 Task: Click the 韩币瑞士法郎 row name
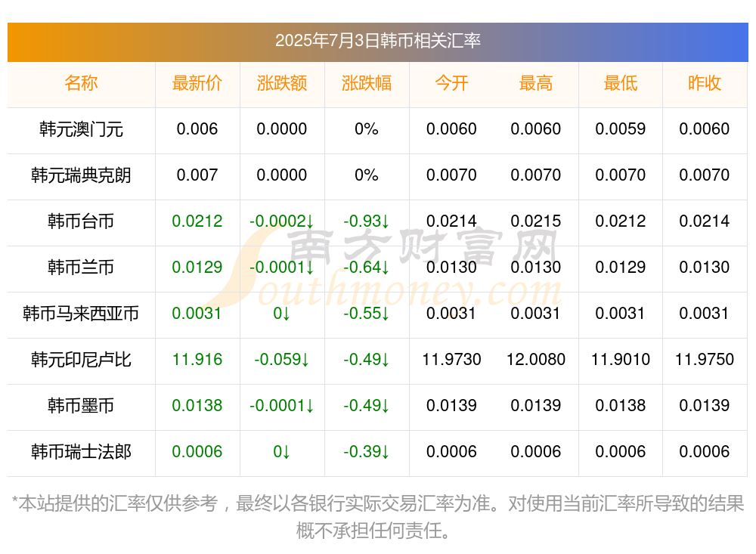tap(81, 452)
